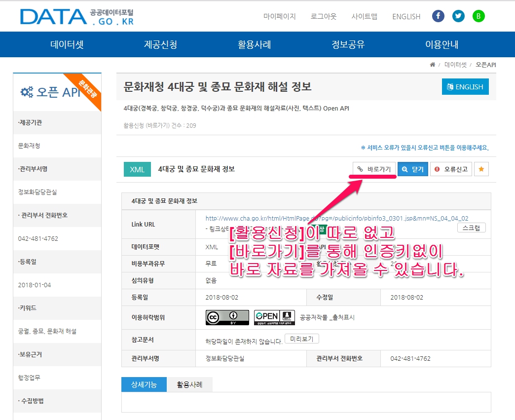Click the Facebook social icon

[x=438, y=16]
